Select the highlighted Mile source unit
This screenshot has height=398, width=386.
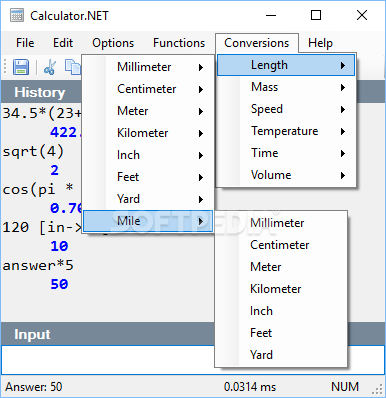tap(148, 221)
